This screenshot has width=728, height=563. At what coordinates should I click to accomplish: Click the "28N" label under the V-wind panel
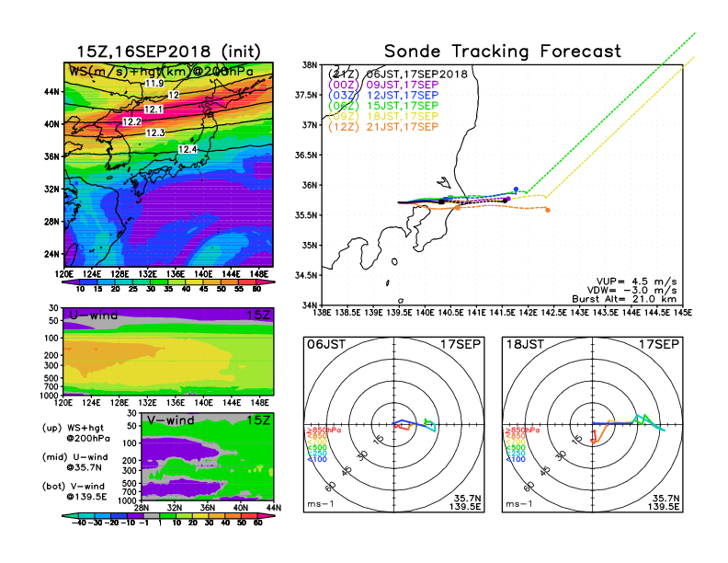[142, 508]
